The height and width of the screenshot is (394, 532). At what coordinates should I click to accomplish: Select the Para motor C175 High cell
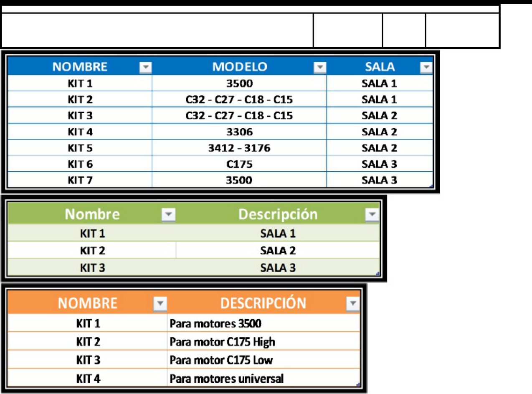(x=263, y=342)
